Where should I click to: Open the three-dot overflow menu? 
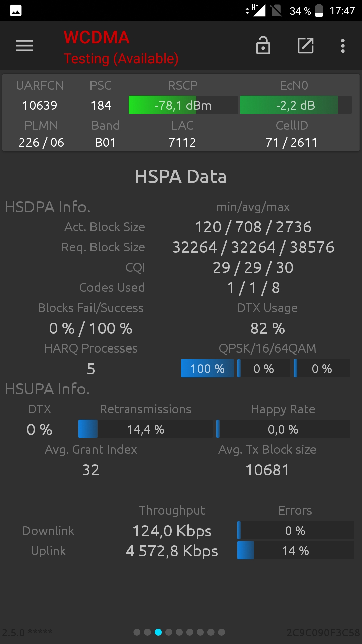[x=343, y=46]
